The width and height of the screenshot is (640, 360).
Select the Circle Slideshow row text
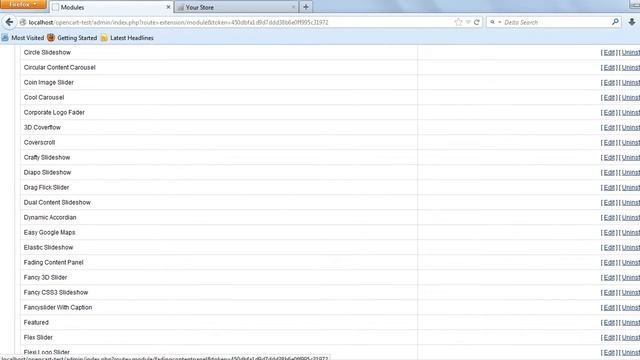pyautogui.click(x=47, y=53)
